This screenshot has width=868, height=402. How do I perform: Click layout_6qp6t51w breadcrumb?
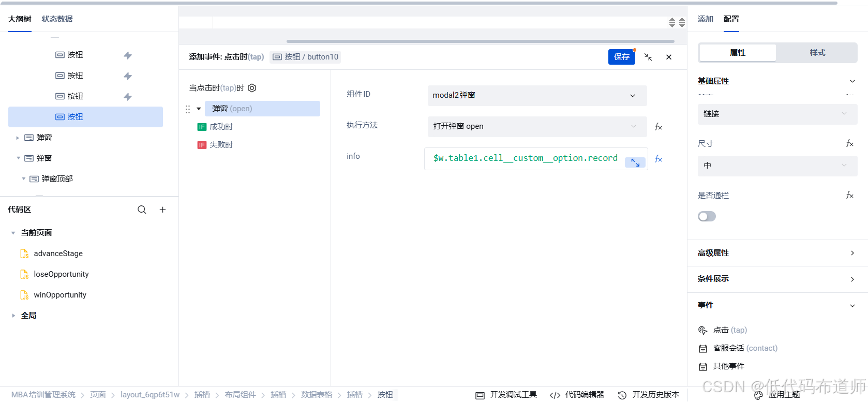(150, 395)
